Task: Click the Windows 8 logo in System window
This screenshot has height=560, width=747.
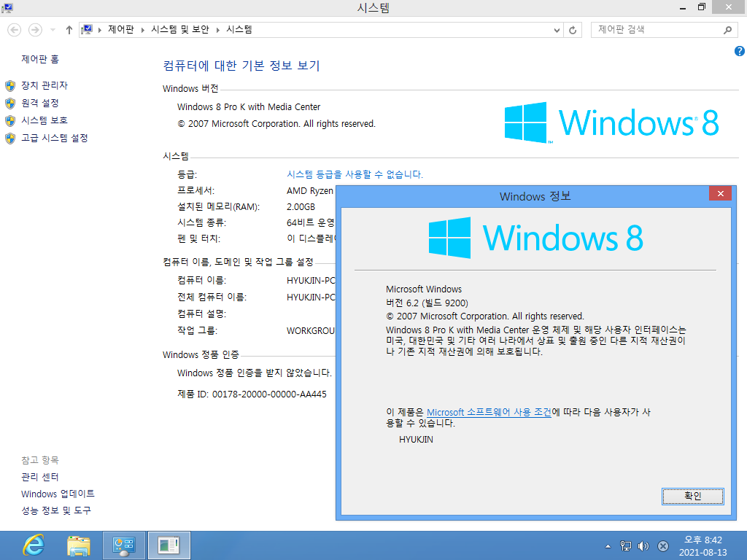Action: tap(612, 122)
